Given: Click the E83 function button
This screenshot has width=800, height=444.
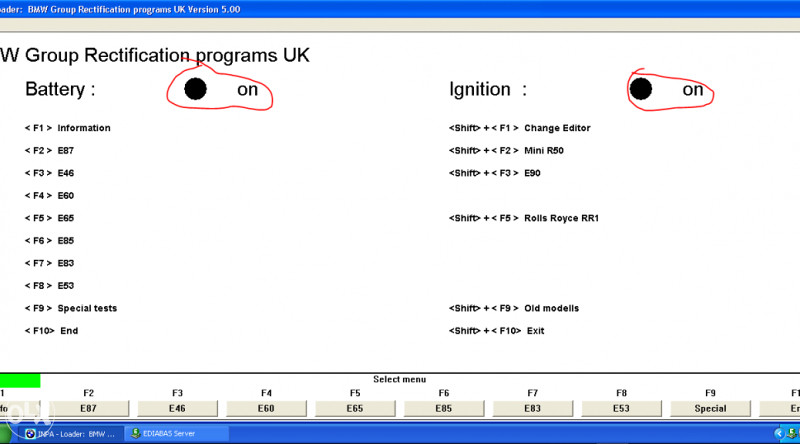Looking at the screenshot, I should tap(533, 408).
